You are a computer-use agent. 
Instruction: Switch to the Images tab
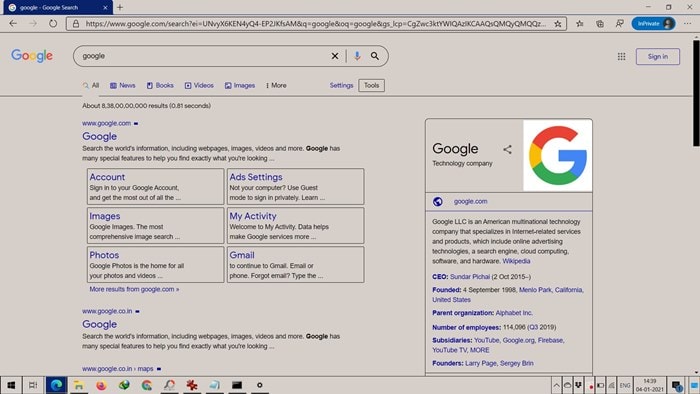pos(240,85)
